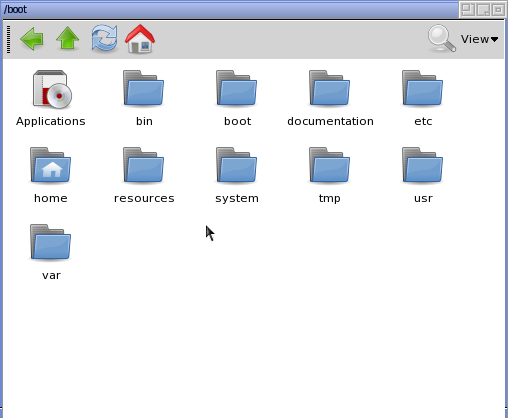Image resolution: width=508 pixels, height=418 pixels.
Task: Click the "var" label text
Action: tap(51, 276)
